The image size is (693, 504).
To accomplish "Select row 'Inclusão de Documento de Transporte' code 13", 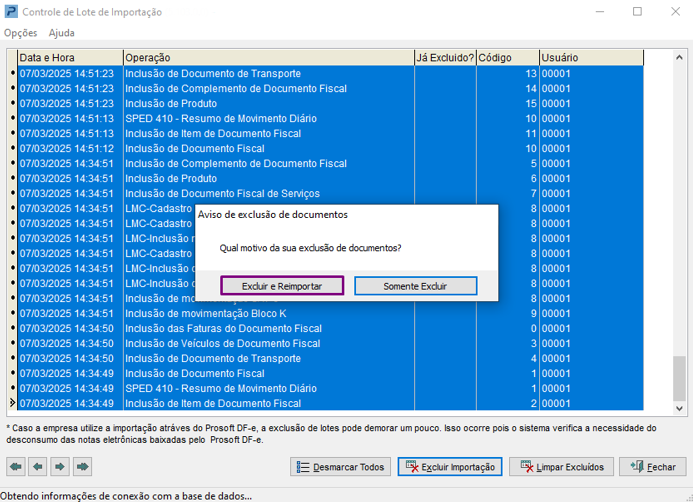I will click(331, 73).
